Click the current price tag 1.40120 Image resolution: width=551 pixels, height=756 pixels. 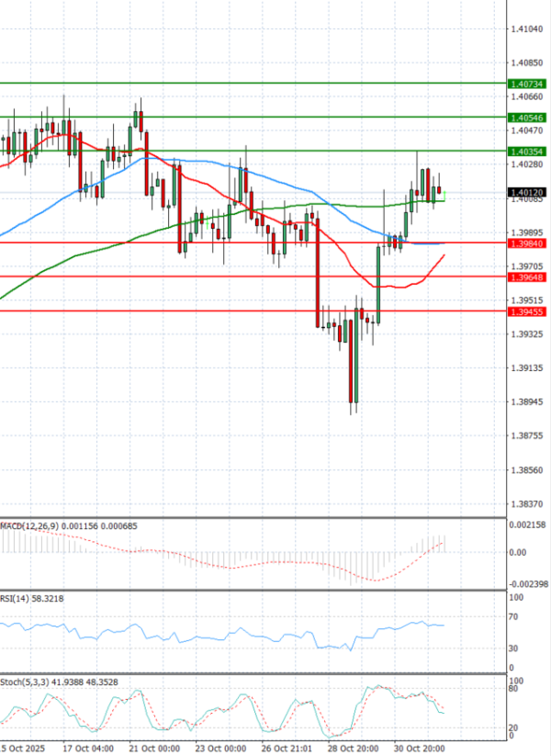(x=527, y=192)
